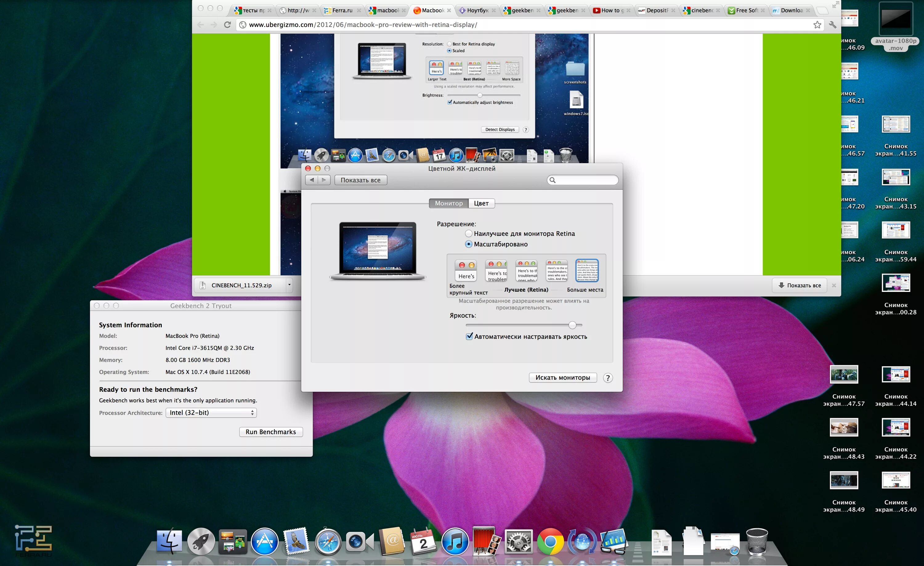Open Safari in the dock

[x=328, y=541]
